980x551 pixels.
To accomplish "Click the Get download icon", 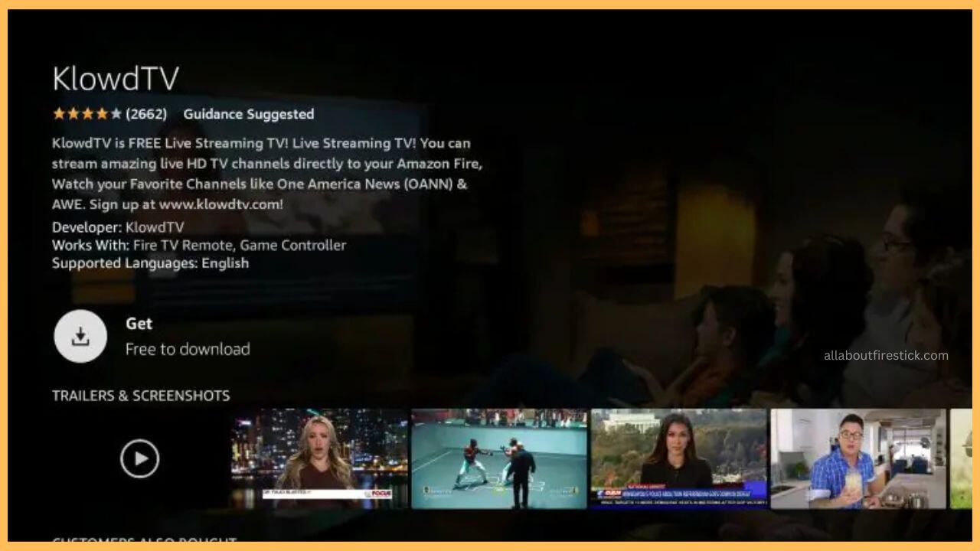I will (80, 337).
